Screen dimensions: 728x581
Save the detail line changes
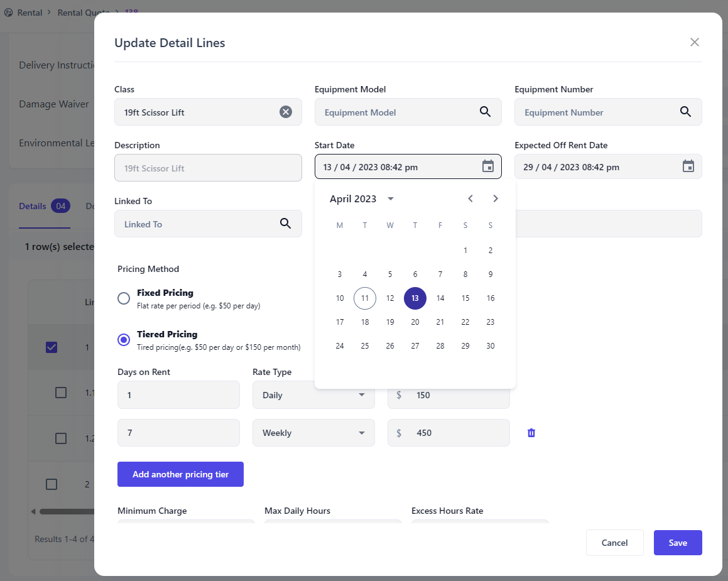tap(678, 543)
